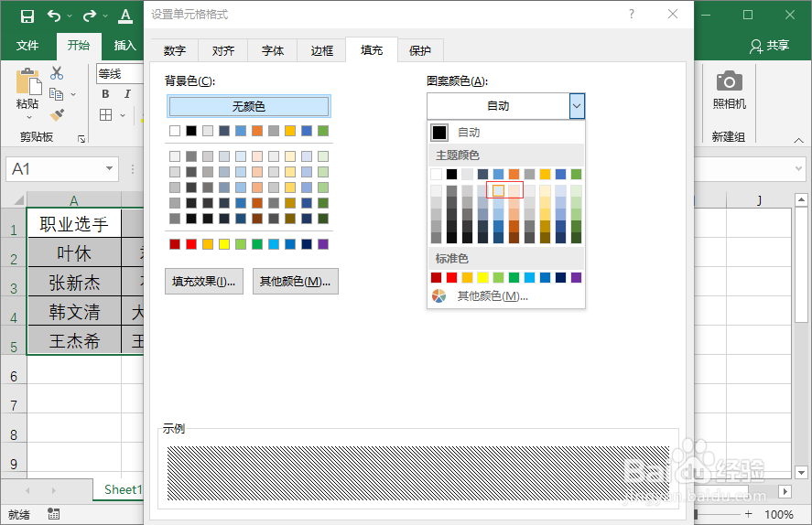This screenshot has width=812, height=525.
Task: Click the More Colors color wheel icon
Action: [x=438, y=295]
